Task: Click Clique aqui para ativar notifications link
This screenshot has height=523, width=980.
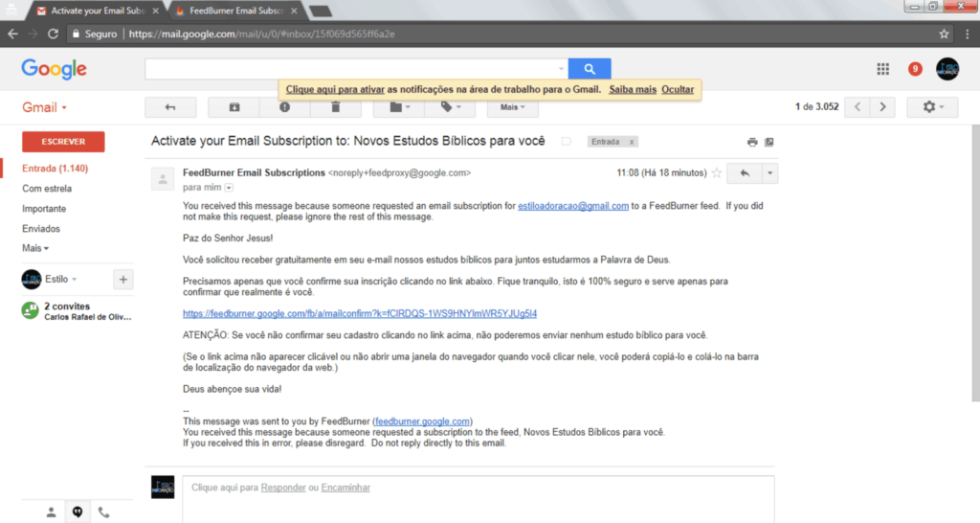Action: point(335,89)
